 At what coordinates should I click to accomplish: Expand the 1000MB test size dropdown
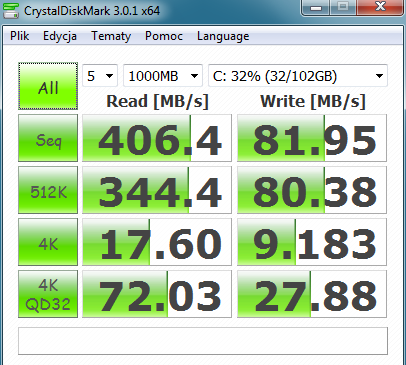tap(163, 76)
